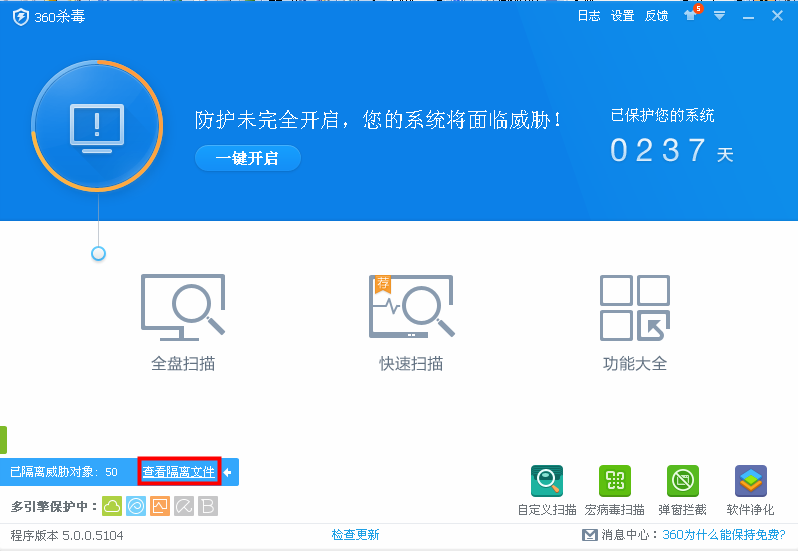The width and height of the screenshot is (798, 551).
Task: Start 全盘扫描 via the monitor magnifier icon
Action: point(183,307)
